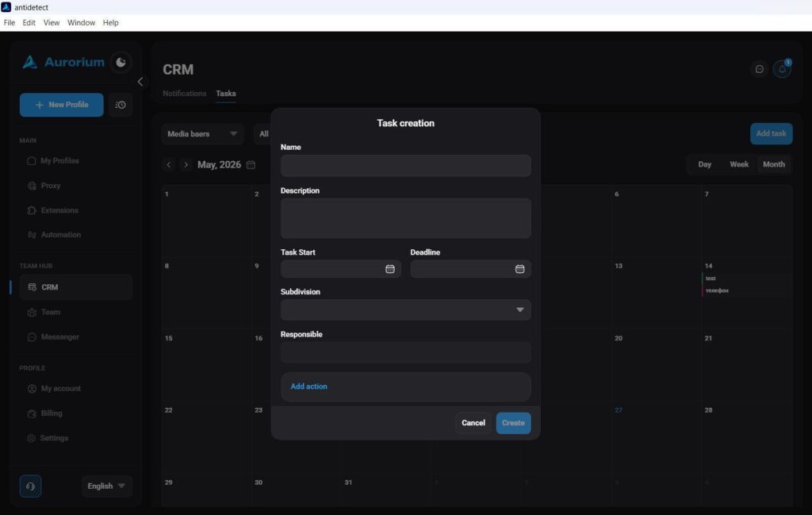The image size is (812, 515).
Task: Click the Add action link
Action: (x=308, y=386)
